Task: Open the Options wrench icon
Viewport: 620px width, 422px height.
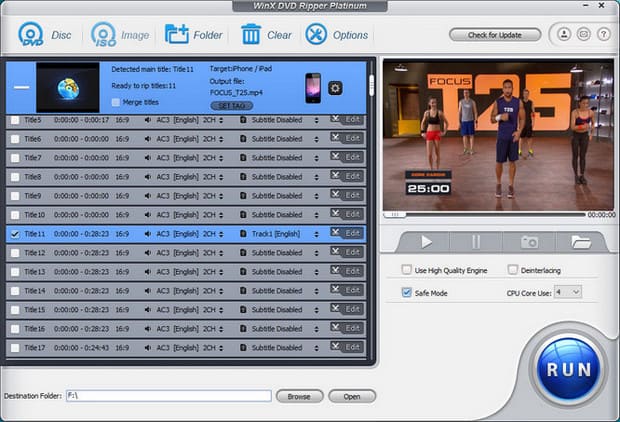Action: tap(316, 35)
